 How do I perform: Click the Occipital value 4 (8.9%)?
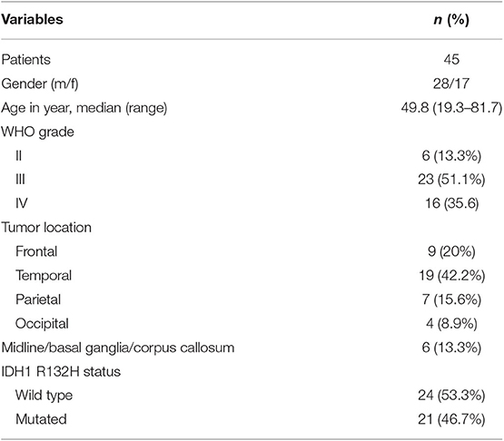[x=451, y=324]
